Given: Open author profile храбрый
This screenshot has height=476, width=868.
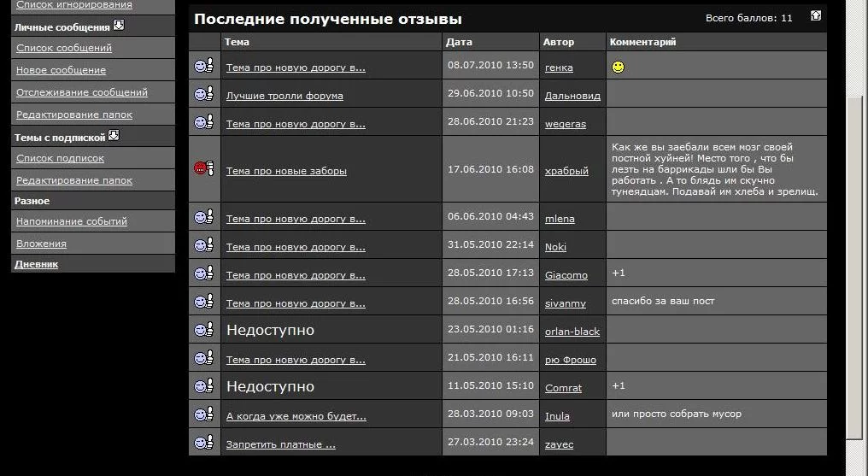Looking at the screenshot, I should click(566, 171).
